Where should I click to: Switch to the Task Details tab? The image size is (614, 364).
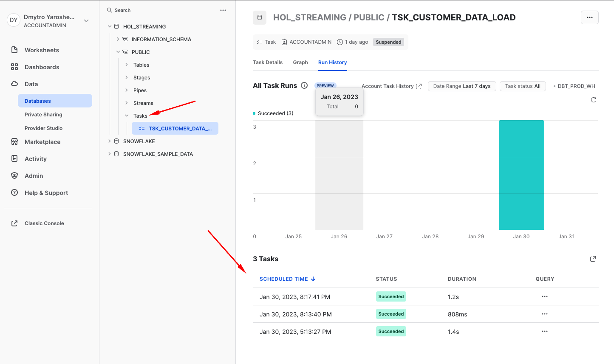268,62
